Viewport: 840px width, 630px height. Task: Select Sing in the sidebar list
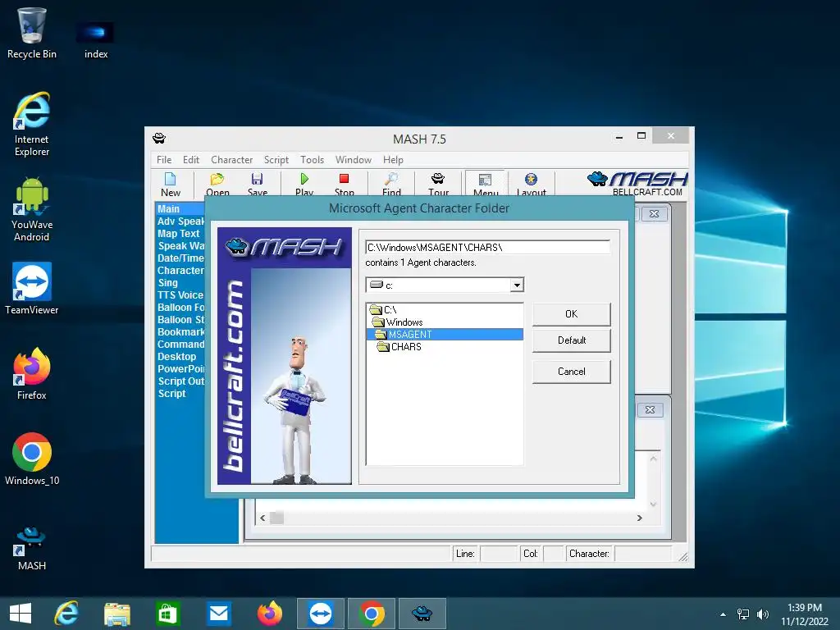point(167,283)
